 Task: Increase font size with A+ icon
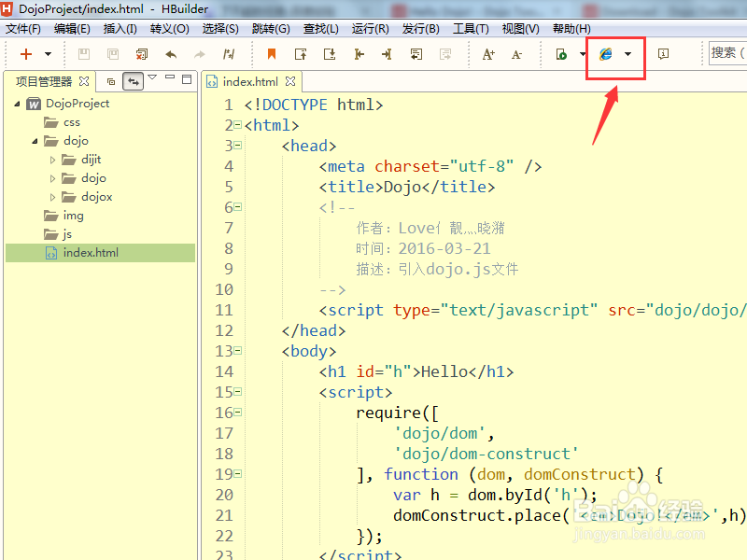488,54
